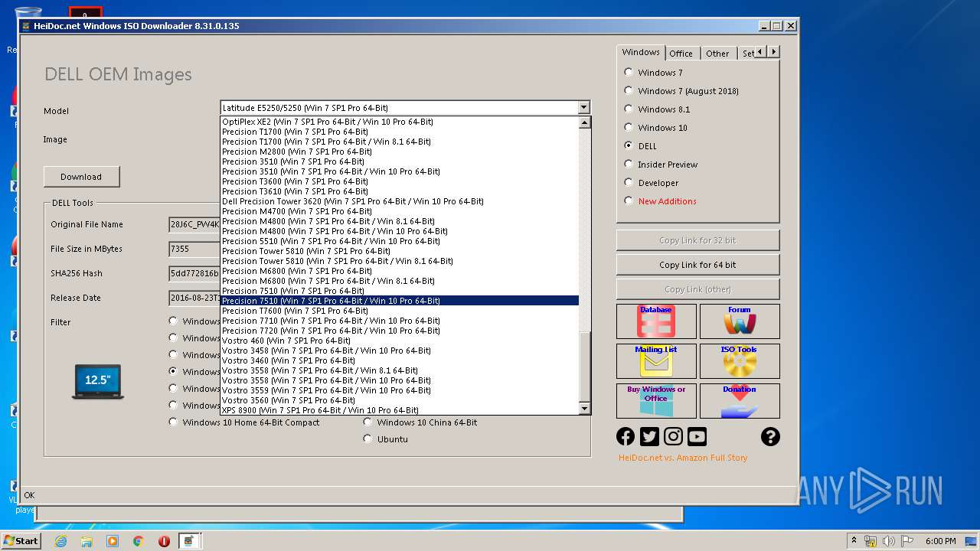Select Dell Precision Tower 3620 entry
This screenshot has width=980, height=551.
pyautogui.click(x=400, y=201)
